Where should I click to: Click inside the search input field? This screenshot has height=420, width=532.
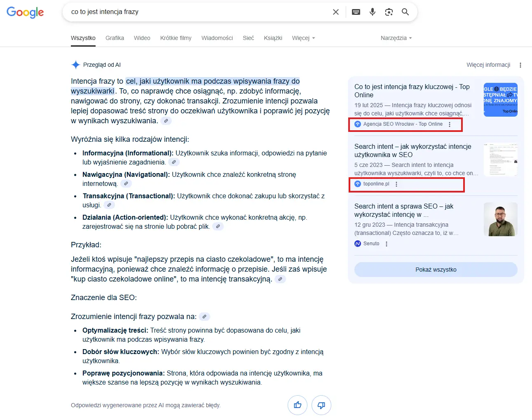tap(198, 12)
